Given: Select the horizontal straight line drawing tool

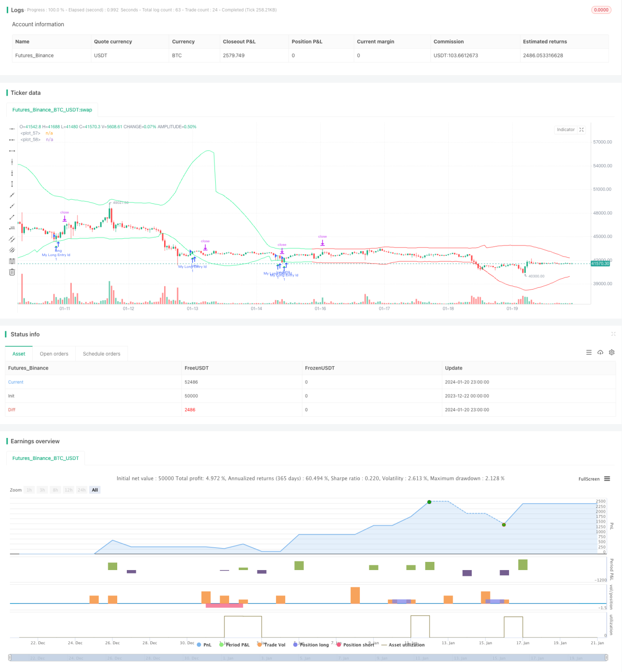Looking at the screenshot, I should (x=12, y=129).
